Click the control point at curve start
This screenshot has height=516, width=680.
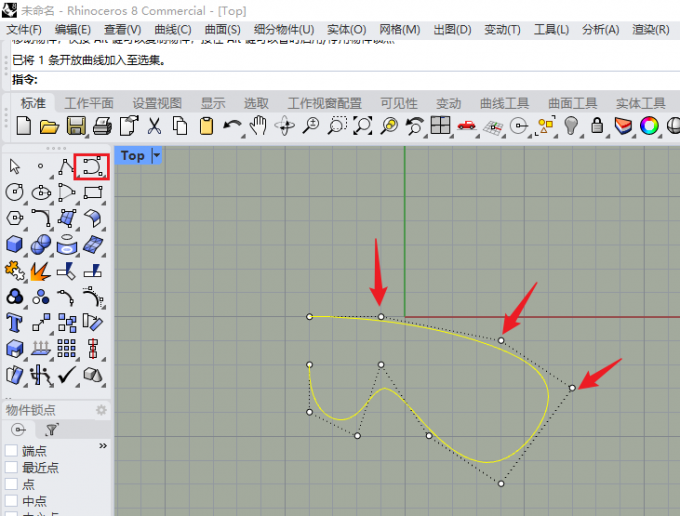309,317
